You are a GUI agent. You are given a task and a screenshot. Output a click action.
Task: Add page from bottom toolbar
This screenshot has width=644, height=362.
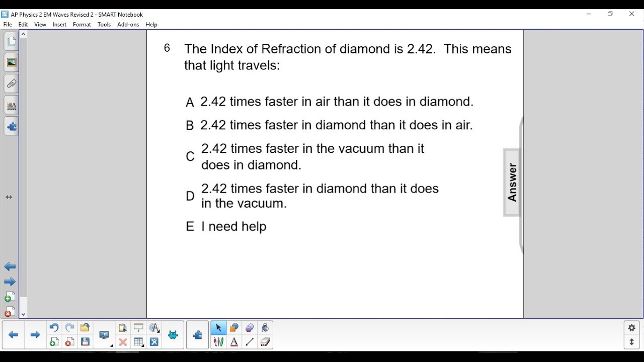(54, 342)
